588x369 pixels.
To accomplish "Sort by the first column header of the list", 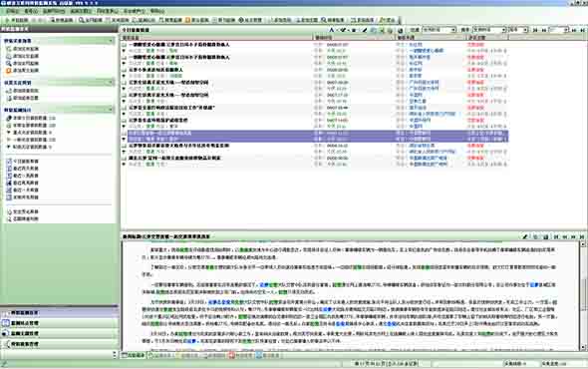I will click(x=216, y=38).
